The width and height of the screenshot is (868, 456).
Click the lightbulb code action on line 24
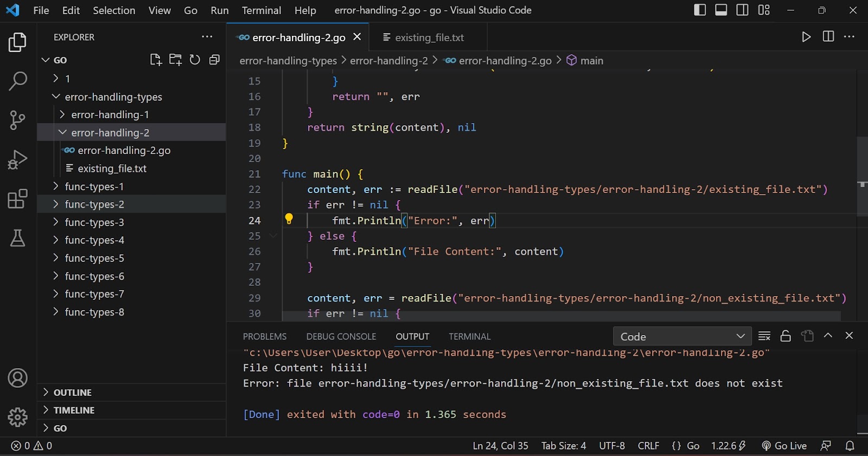(289, 219)
